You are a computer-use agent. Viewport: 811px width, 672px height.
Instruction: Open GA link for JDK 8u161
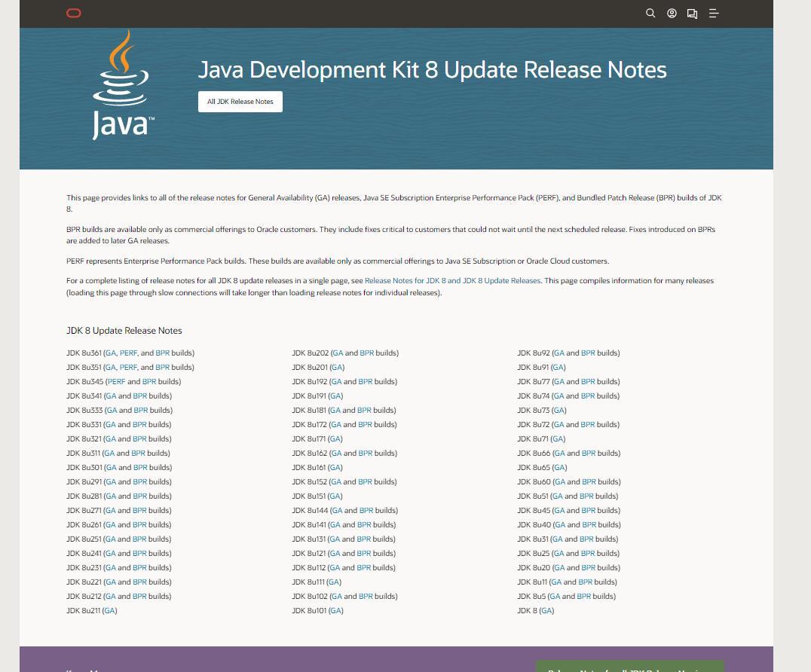335,468
